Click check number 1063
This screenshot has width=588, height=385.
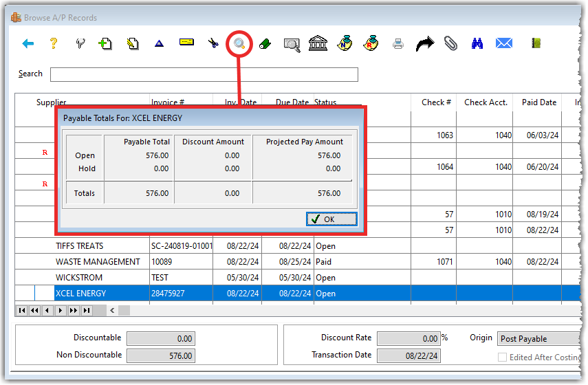point(445,135)
